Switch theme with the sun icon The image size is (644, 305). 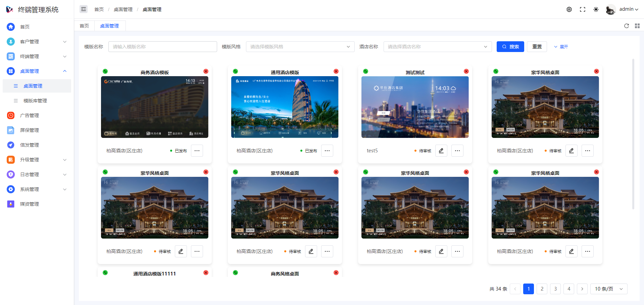(596, 9)
